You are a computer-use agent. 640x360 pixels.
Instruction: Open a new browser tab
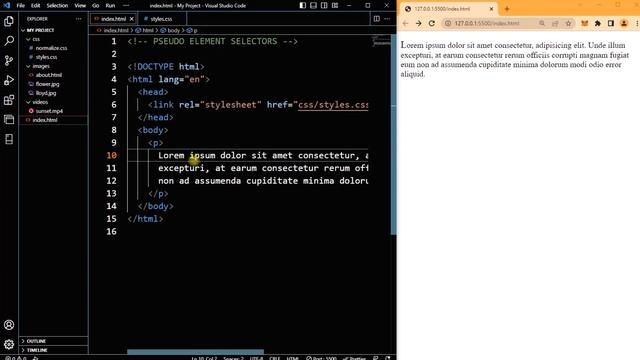tap(507, 9)
